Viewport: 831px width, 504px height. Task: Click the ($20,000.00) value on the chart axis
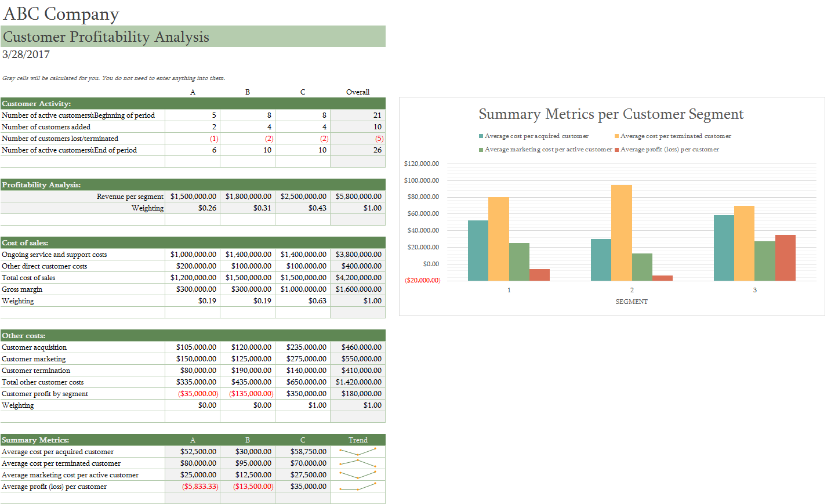(x=422, y=280)
